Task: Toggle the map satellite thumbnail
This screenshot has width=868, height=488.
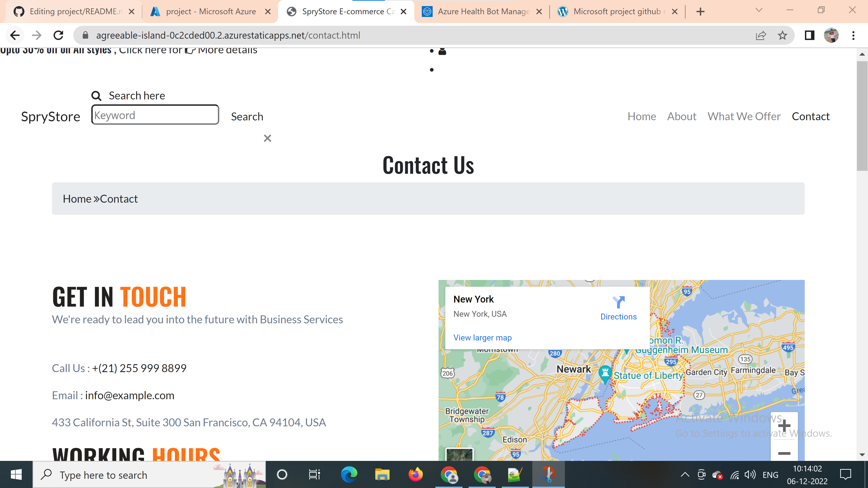Action: click(x=459, y=455)
